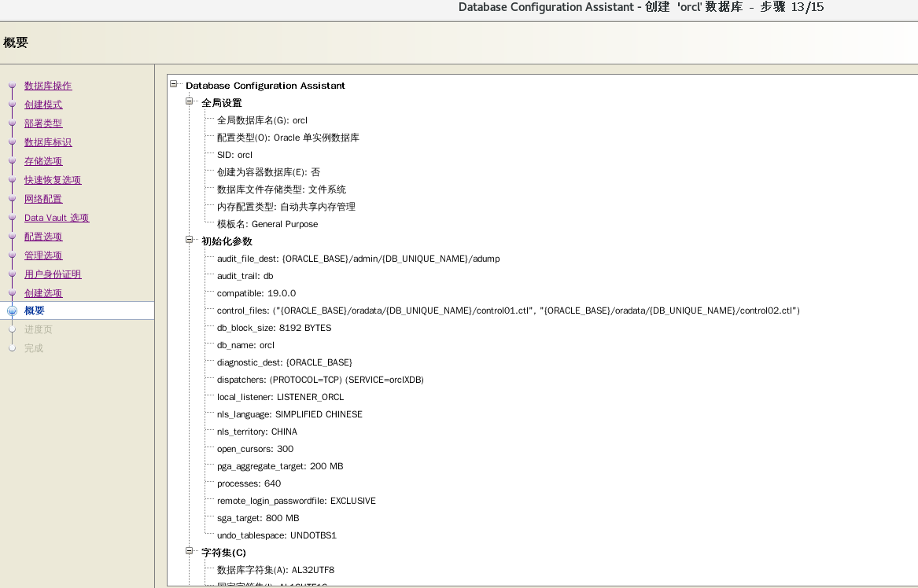Select the 内存配置类型 row
This screenshot has height=588, width=918.
[x=286, y=207]
